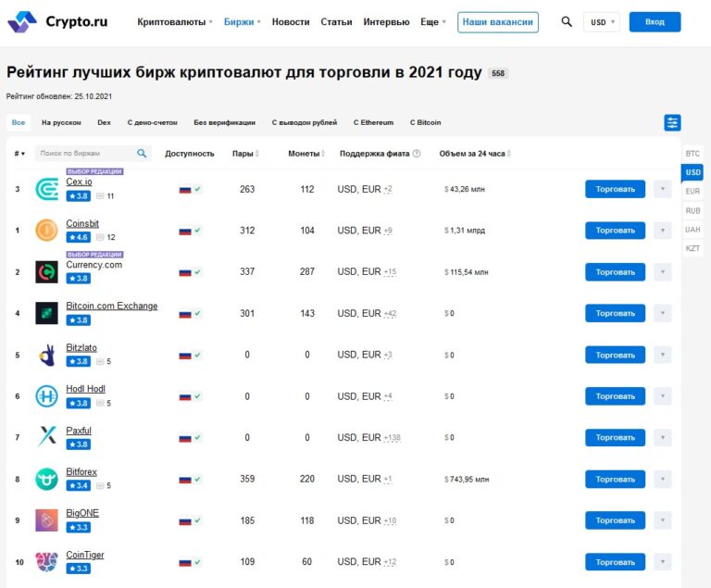Switch volume currency to UAH
Viewport: 711px width, 588px height.
(692, 230)
